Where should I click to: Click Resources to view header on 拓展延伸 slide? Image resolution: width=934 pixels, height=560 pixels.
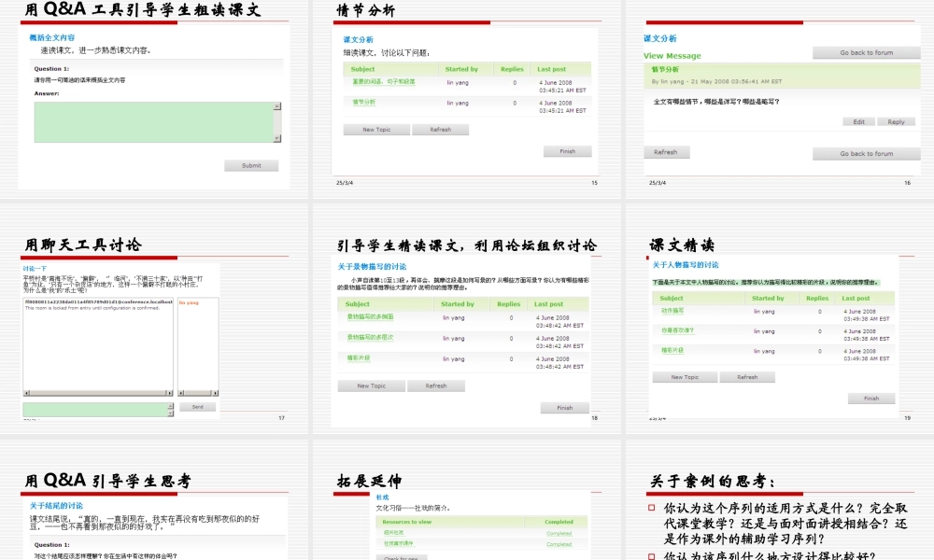(407, 522)
